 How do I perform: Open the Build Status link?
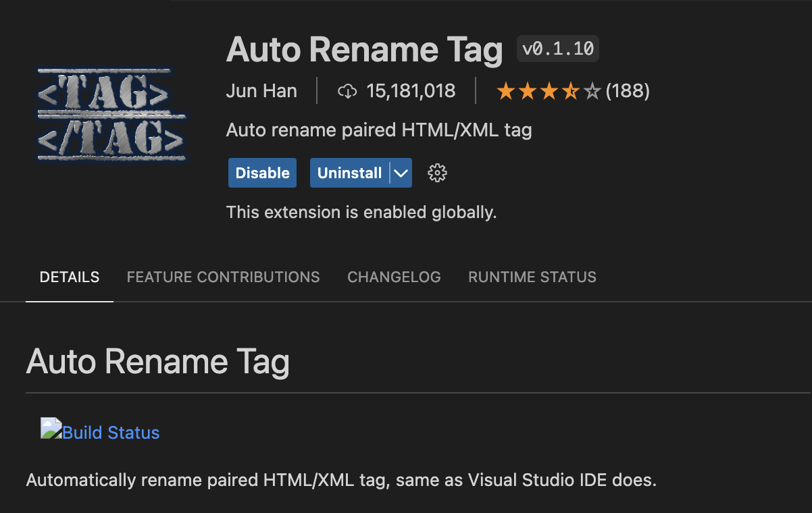(110, 432)
